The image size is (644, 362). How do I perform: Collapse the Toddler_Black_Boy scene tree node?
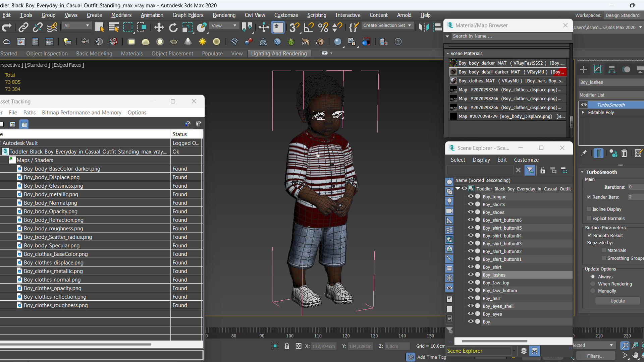[458, 188]
